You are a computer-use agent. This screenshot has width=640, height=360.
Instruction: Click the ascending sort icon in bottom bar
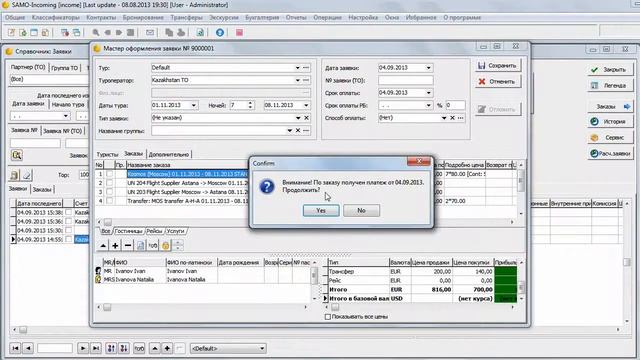pos(111,348)
